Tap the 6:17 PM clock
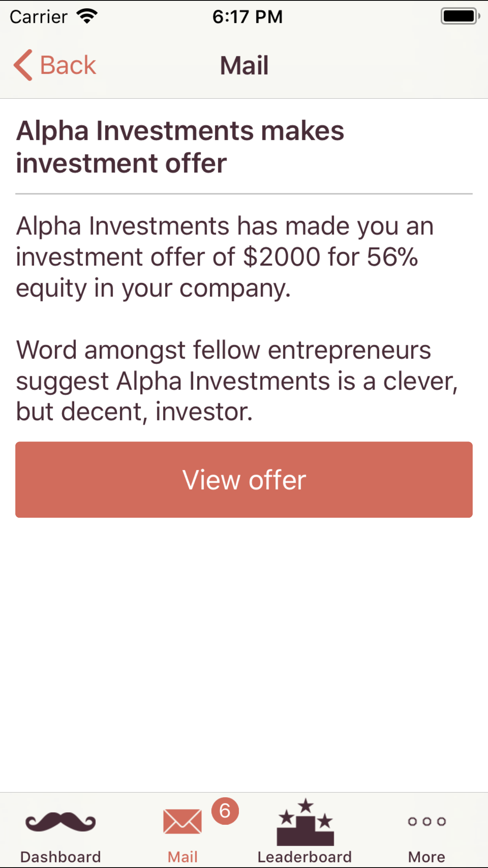Image resolution: width=488 pixels, height=868 pixels. pyautogui.click(x=248, y=17)
